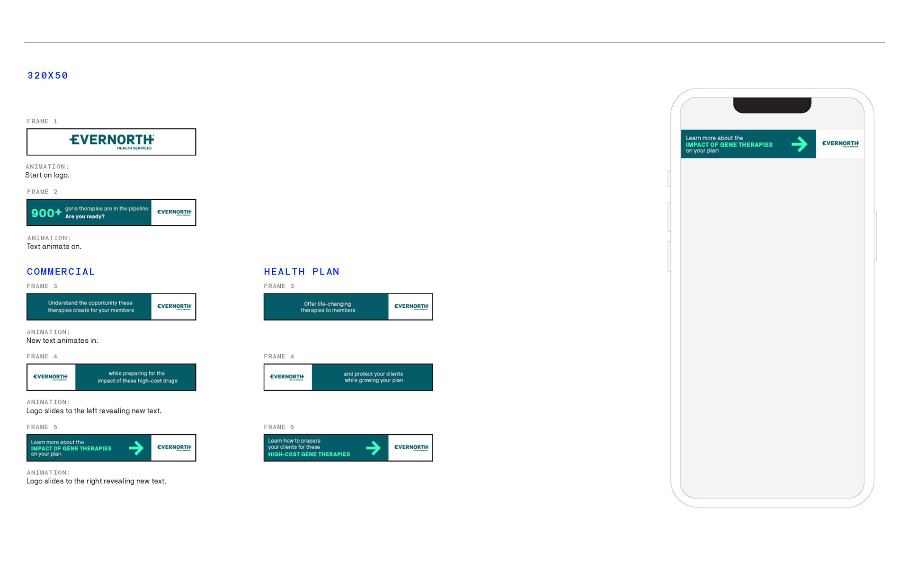Image resolution: width=909 pixels, height=588 pixels.
Task: Click the 'FRAME 2' label
Action: [x=42, y=192]
